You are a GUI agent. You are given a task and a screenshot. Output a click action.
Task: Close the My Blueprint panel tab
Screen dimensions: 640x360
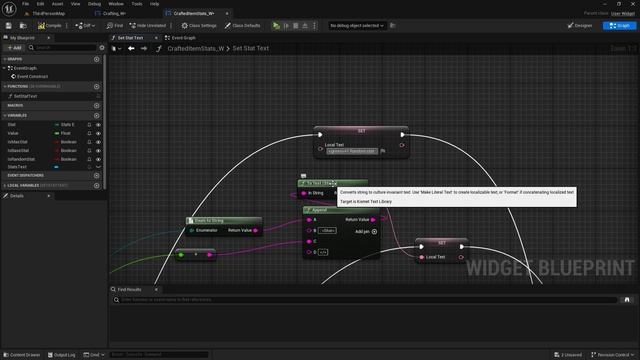[48, 38]
